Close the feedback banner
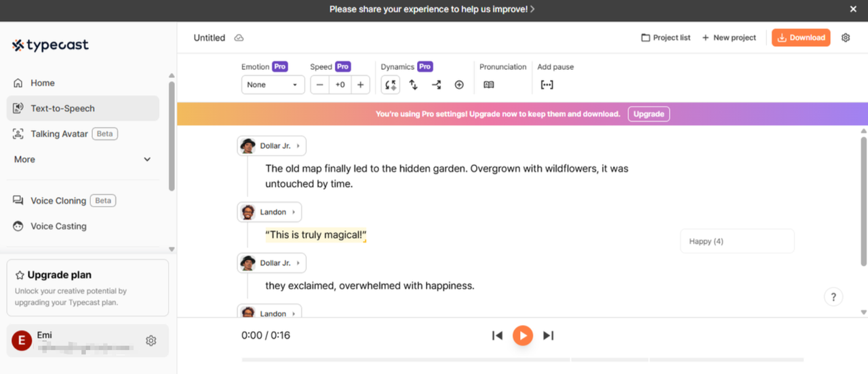The width and height of the screenshot is (868, 374). pyautogui.click(x=853, y=9)
